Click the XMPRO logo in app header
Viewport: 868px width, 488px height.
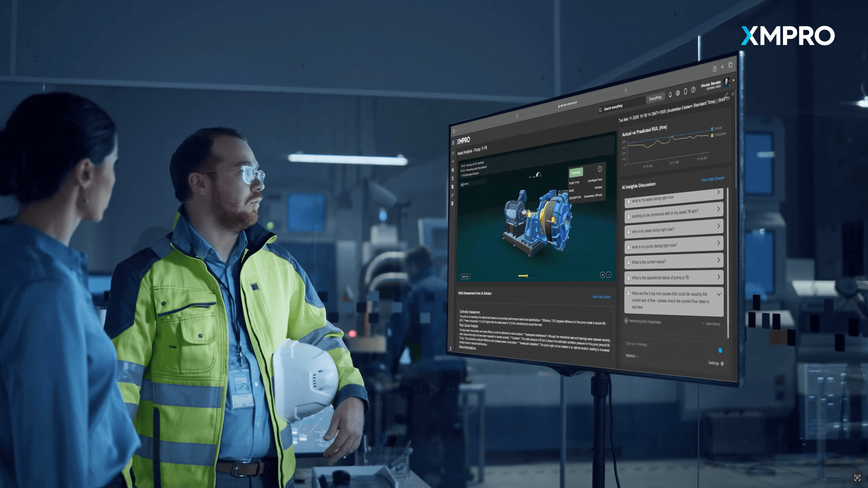point(463,141)
